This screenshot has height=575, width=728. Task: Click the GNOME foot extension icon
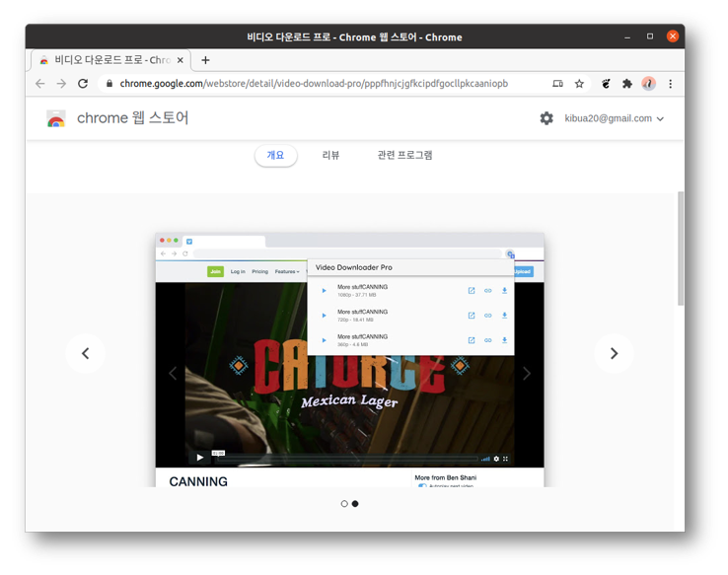[606, 84]
